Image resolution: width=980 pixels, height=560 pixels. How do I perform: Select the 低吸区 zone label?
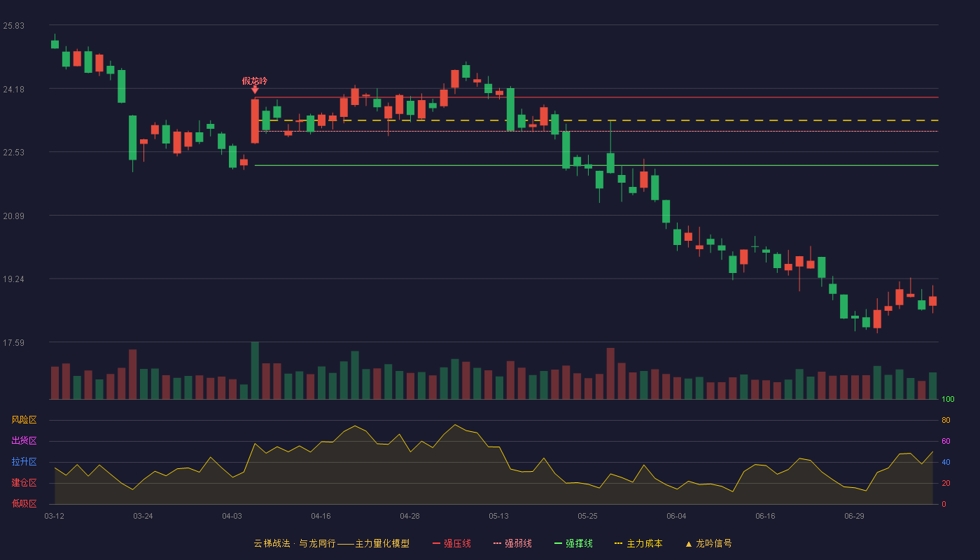point(24,503)
